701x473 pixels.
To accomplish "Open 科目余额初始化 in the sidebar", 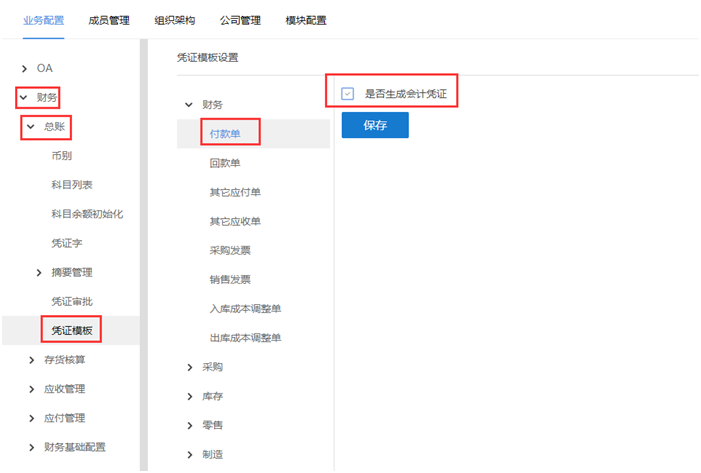I will pyautogui.click(x=87, y=214).
